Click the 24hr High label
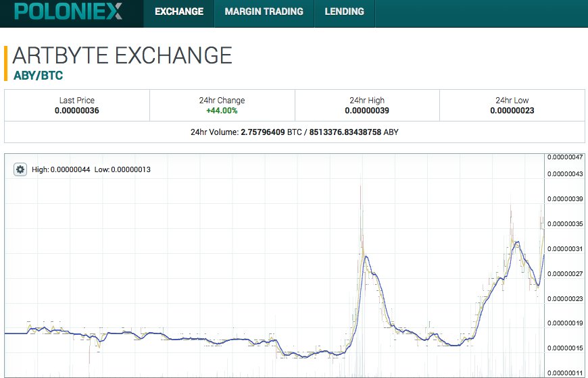 (x=367, y=101)
